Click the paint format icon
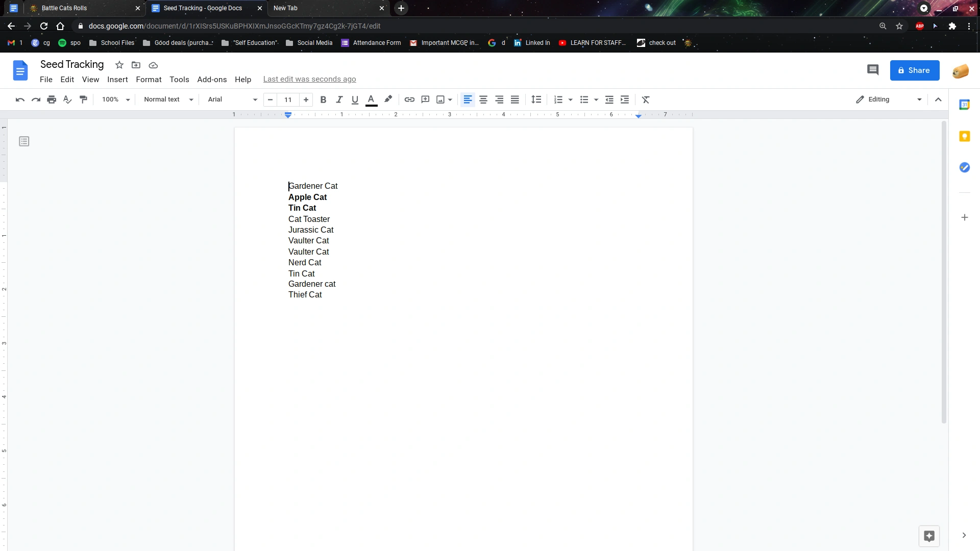This screenshot has height=551, width=980. pyautogui.click(x=83, y=99)
